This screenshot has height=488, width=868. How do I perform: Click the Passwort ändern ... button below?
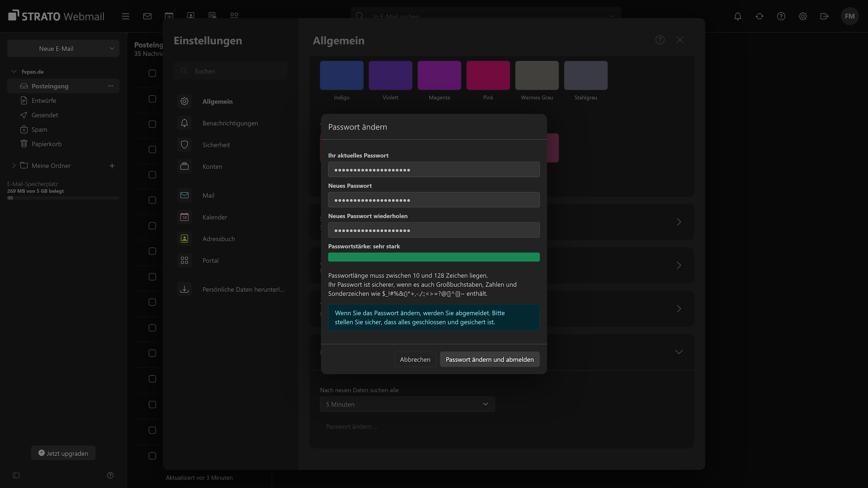click(352, 427)
